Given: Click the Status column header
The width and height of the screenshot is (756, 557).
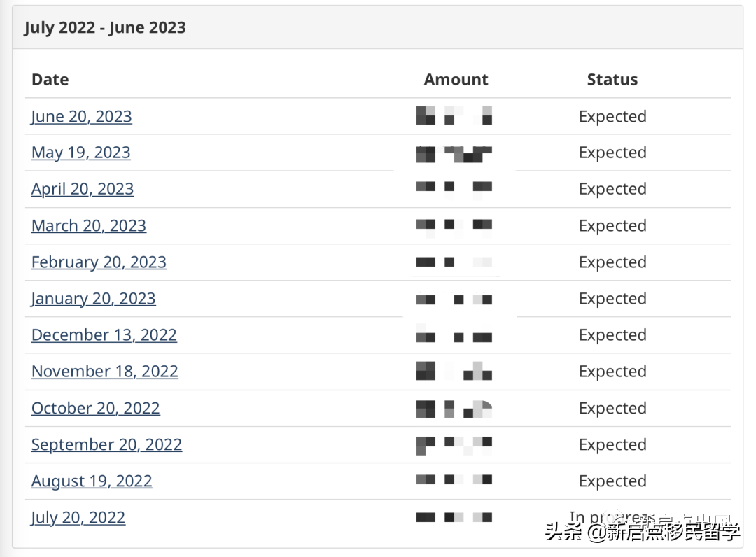Looking at the screenshot, I should [x=612, y=79].
